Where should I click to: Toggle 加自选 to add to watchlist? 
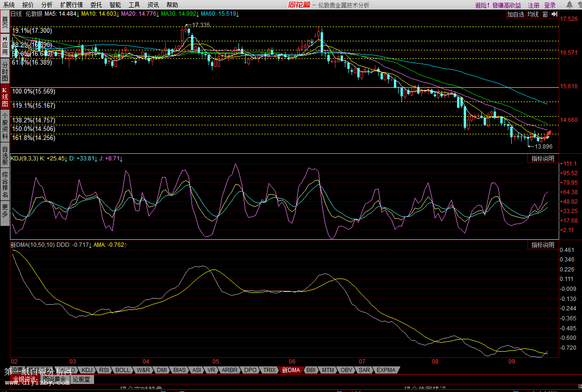point(515,15)
